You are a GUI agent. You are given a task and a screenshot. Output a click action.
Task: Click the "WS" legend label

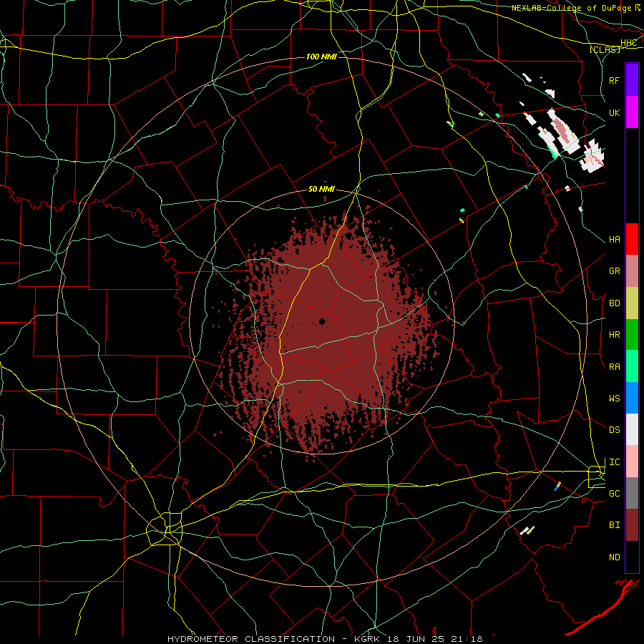coord(614,398)
